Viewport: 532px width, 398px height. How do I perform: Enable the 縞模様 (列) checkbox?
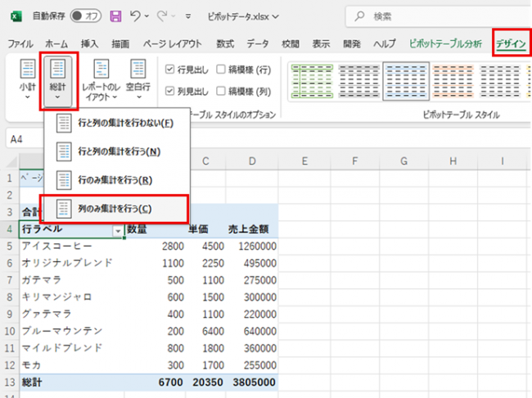click(x=221, y=90)
